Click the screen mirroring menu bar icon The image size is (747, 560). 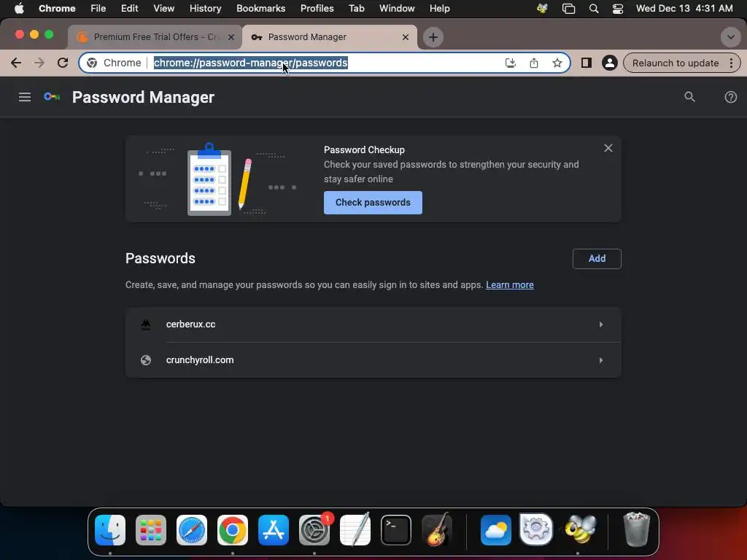[x=568, y=8]
